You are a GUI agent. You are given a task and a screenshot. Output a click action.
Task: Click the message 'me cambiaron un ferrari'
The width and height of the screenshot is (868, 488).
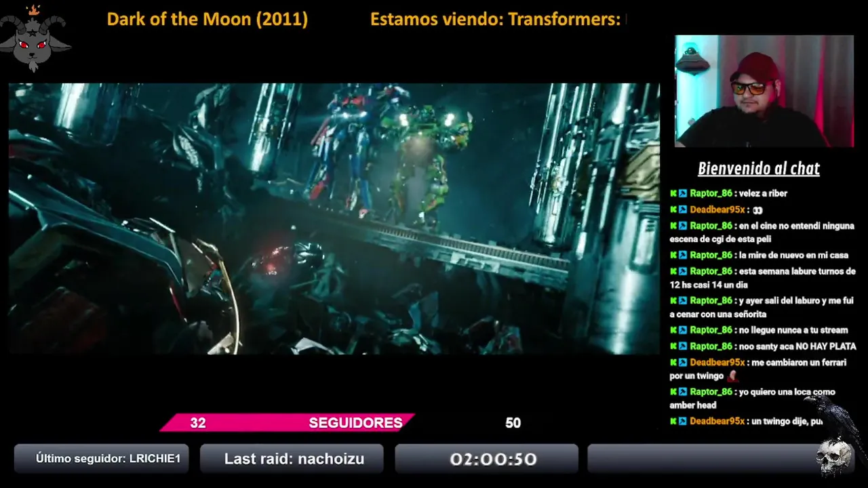tap(758, 369)
